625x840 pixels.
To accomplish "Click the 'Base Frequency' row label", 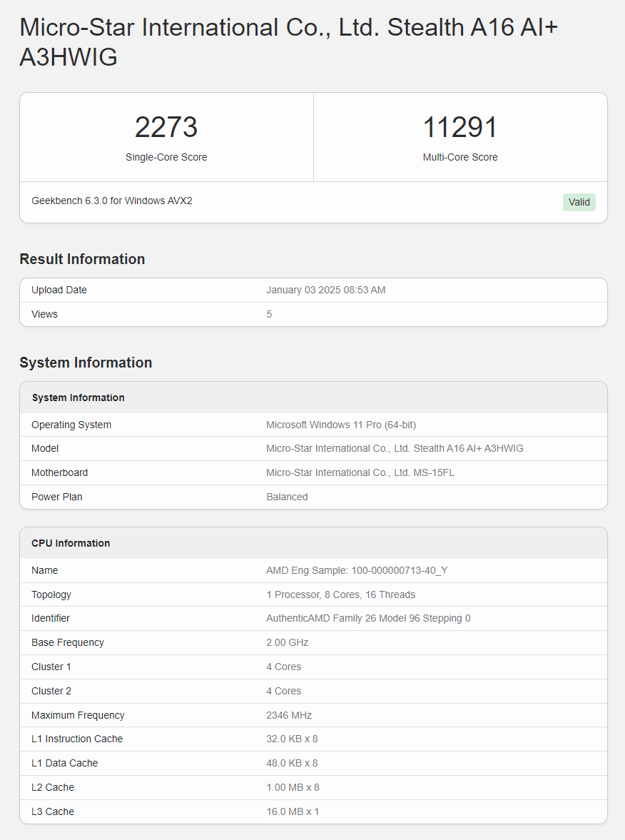I will [x=68, y=642].
